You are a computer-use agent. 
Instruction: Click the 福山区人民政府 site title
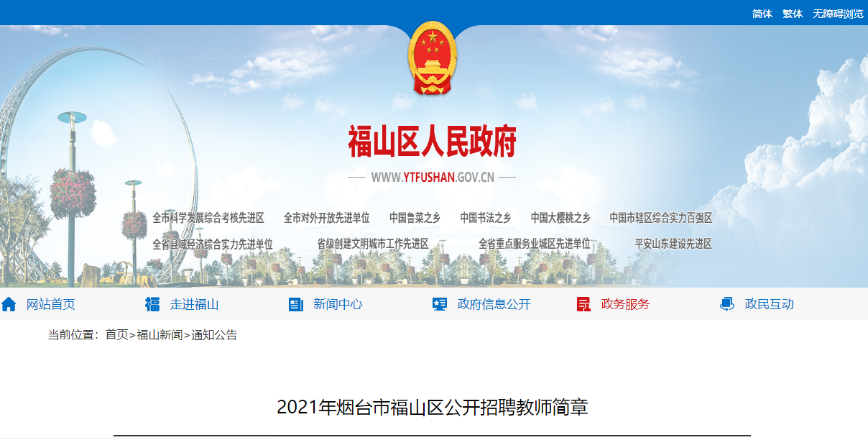(432, 142)
